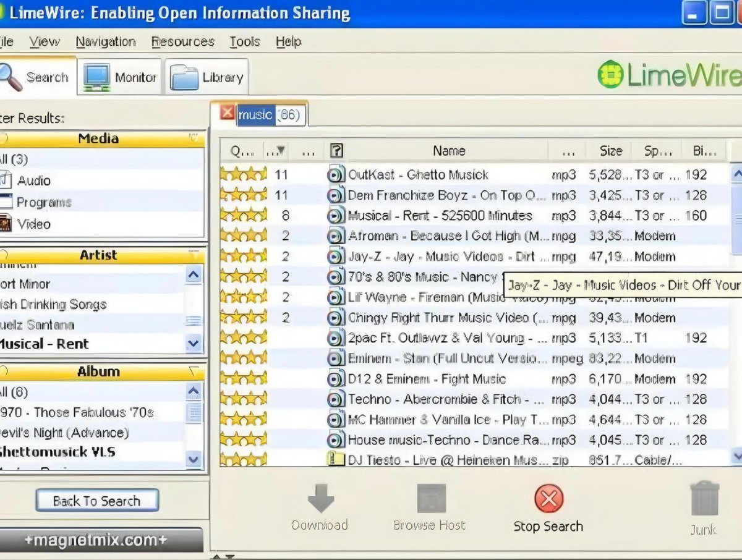This screenshot has height=560, width=742.
Task: Click the file icon beside 2pac Ft. Outlawz
Action: (335, 338)
